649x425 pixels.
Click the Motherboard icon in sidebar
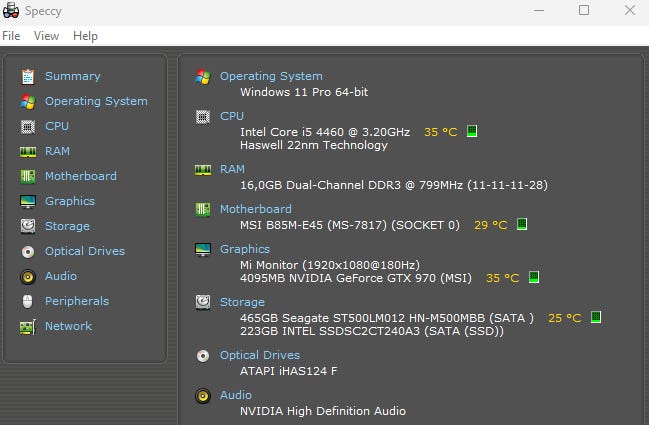point(27,176)
